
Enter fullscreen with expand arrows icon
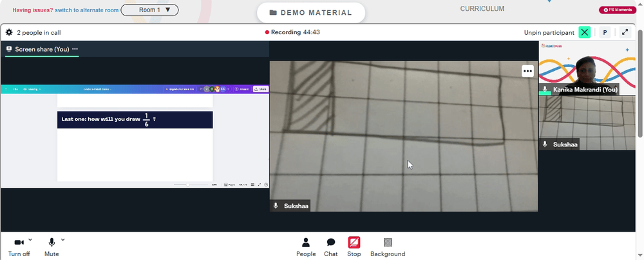625,32
